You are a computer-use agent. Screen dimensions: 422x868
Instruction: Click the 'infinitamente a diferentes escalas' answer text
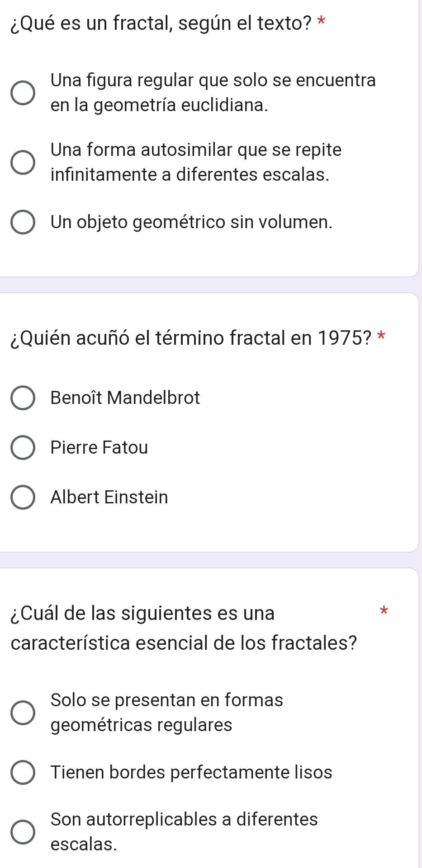pos(190,174)
